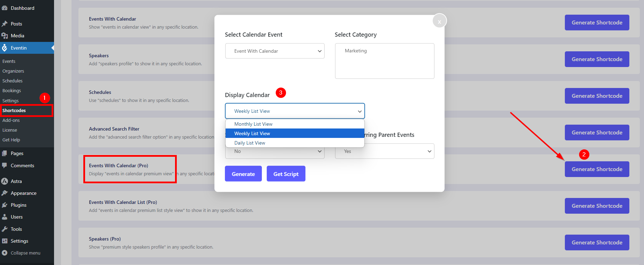Image resolution: width=644 pixels, height=265 pixels.
Task: Click the Dashboard gauge icon
Action: tap(5, 8)
